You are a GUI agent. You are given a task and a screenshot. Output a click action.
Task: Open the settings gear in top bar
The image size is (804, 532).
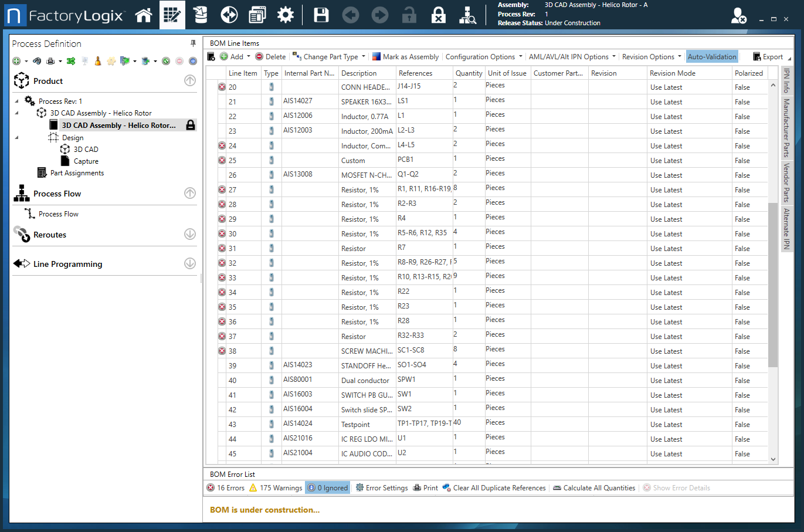click(x=286, y=15)
